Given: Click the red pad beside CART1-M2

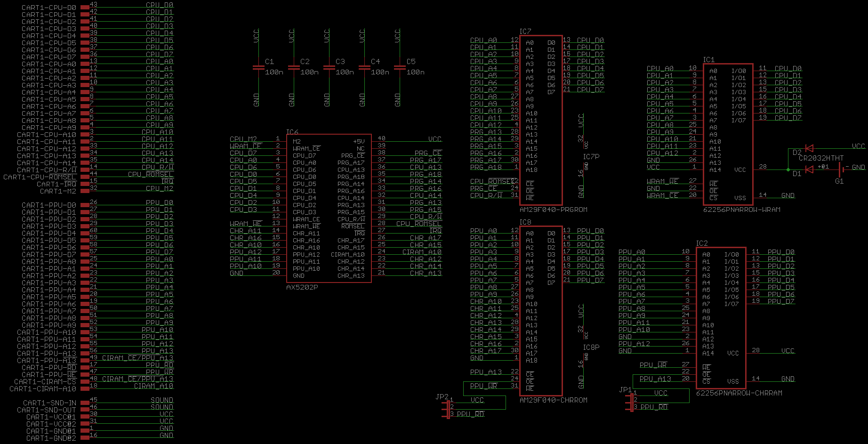Looking at the screenshot, I should click(85, 191).
